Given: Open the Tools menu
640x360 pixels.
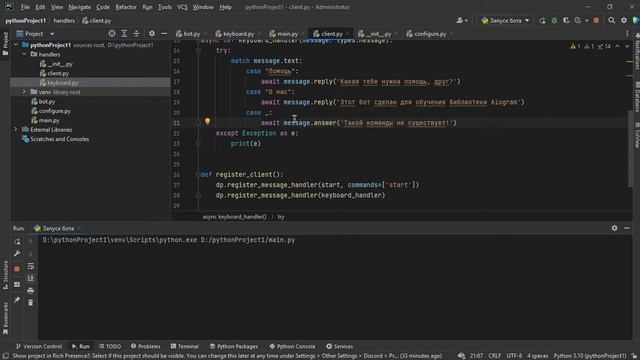Looking at the screenshot, I should pos(164,7).
